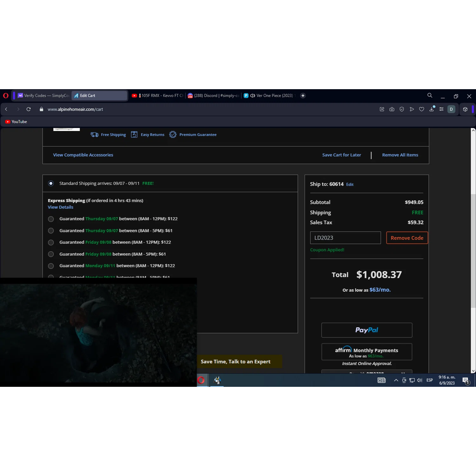Image resolution: width=476 pixels, height=476 pixels.
Task: Edit the ship-to zip code
Action: 350,184
